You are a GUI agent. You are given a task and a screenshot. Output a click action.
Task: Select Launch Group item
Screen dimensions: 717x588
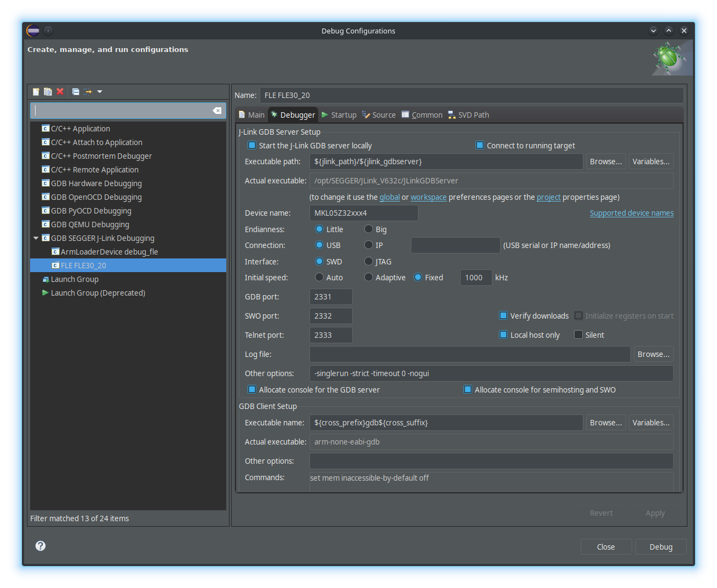[74, 279]
